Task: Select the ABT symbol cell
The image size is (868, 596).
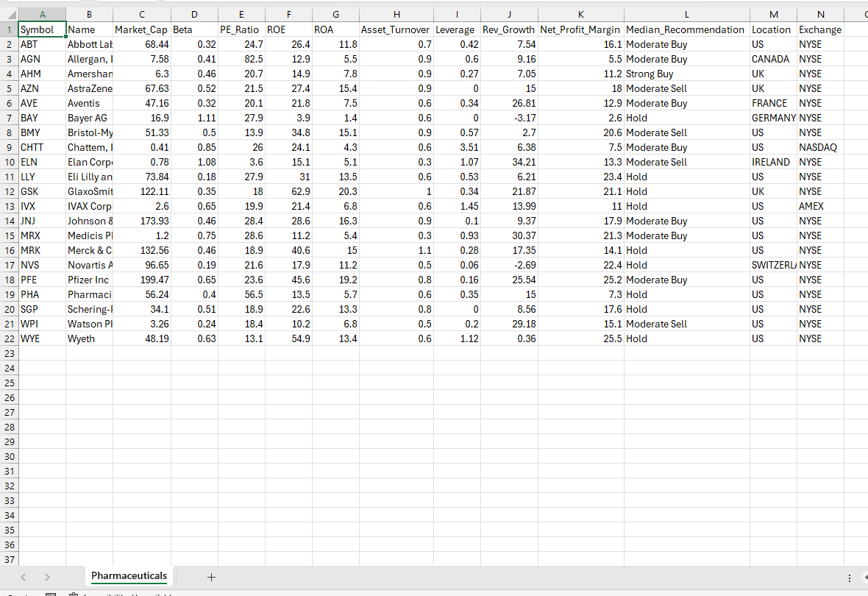Action: point(42,44)
